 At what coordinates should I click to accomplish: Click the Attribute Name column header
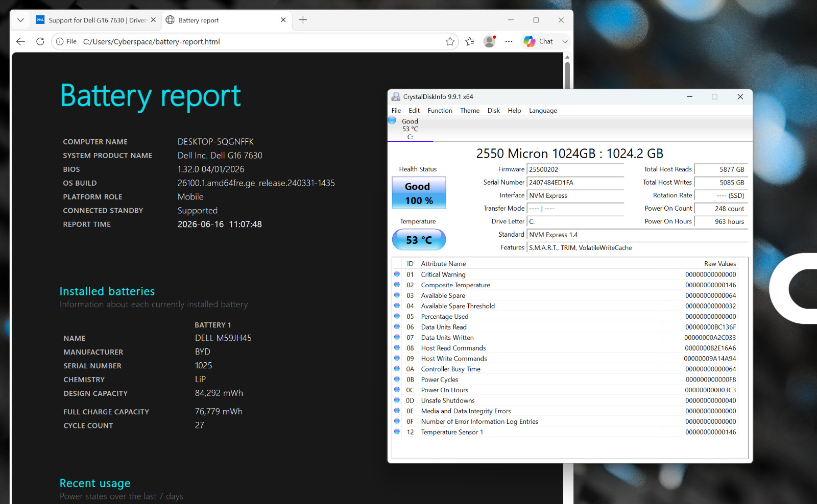pos(540,264)
